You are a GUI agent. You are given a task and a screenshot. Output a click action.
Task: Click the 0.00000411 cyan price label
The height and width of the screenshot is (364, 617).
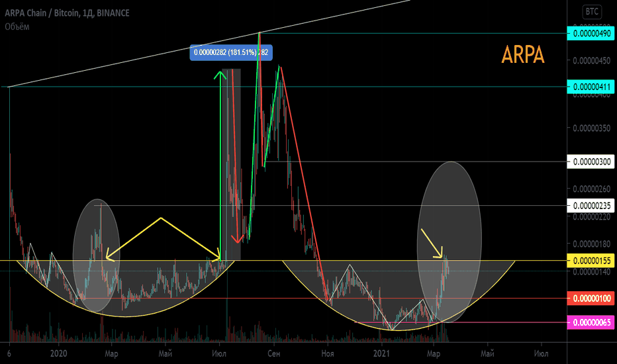pos(591,87)
